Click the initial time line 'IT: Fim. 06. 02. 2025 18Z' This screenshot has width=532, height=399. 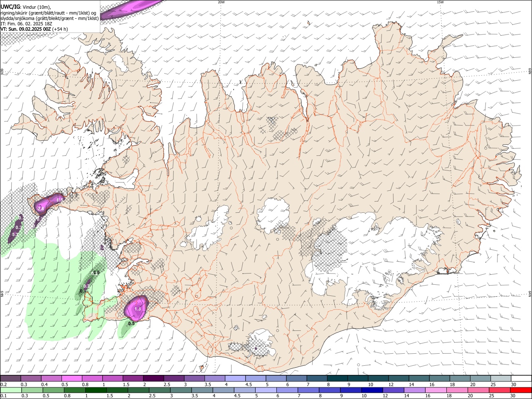pyautogui.click(x=26, y=24)
